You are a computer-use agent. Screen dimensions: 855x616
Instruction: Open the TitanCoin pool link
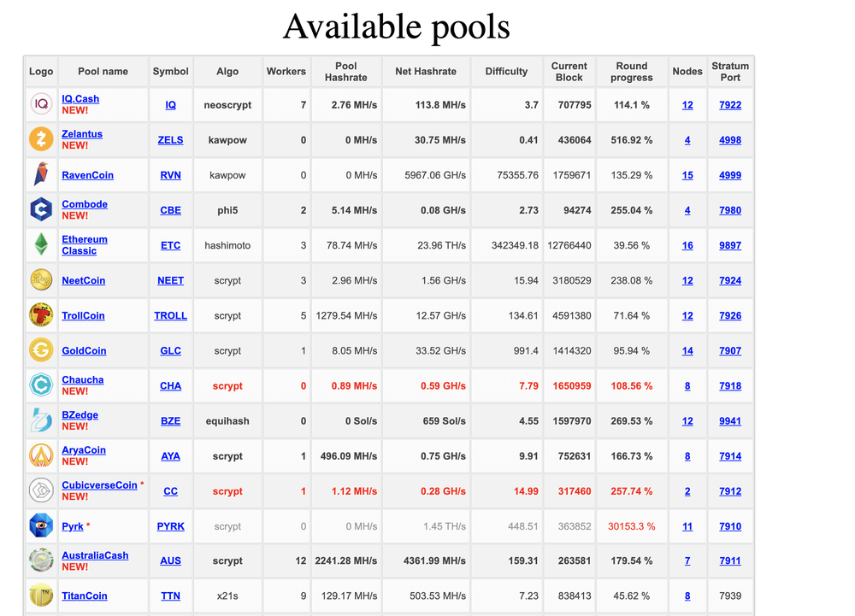click(85, 595)
